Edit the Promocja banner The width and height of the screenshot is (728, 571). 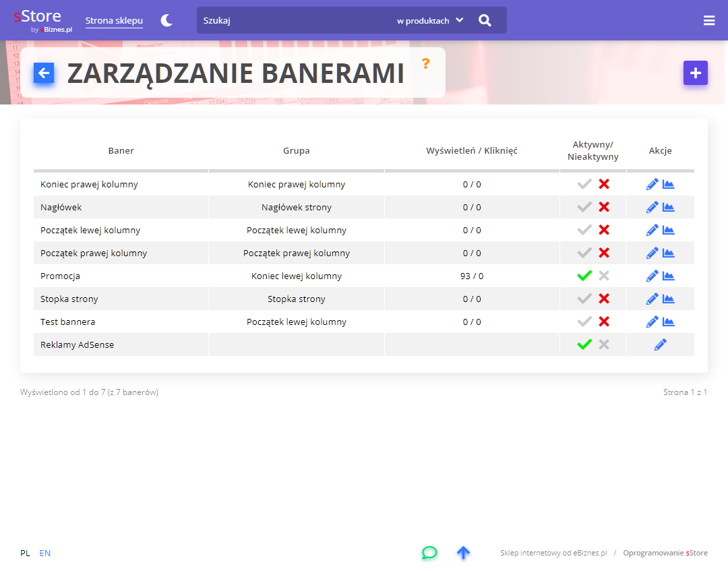click(652, 276)
